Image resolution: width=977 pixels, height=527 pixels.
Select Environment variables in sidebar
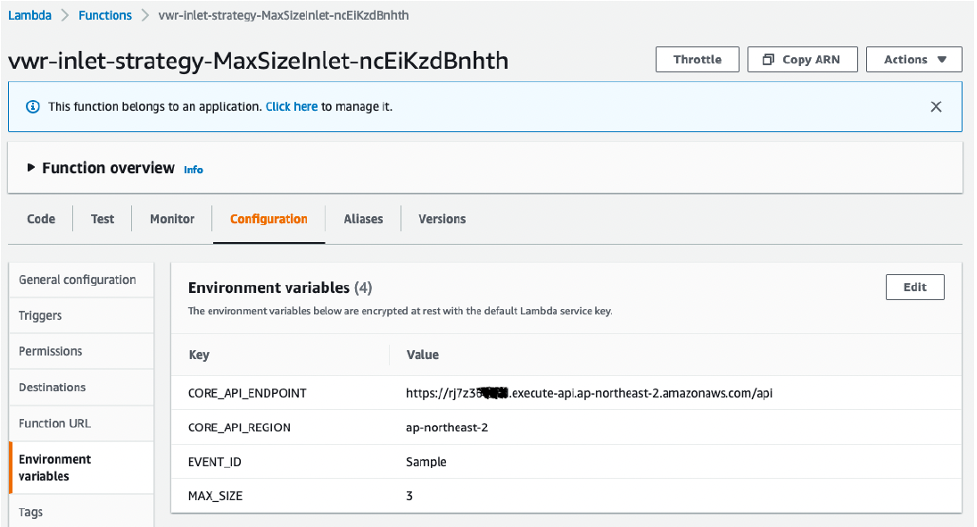click(x=81, y=467)
